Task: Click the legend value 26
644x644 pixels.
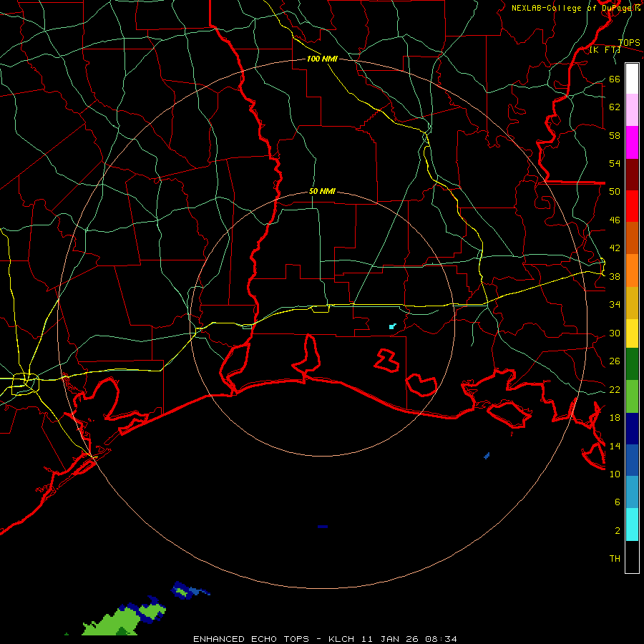Action: [x=615, y=361]
